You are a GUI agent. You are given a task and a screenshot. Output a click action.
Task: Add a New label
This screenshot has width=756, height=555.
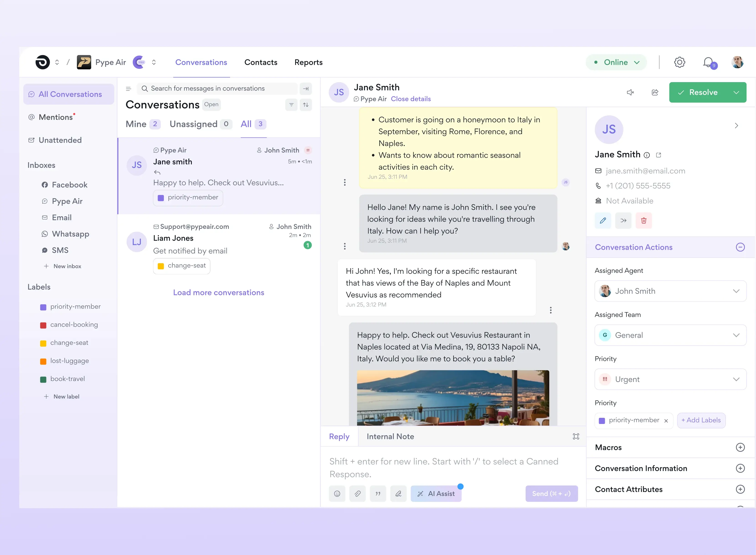[61, 396]
